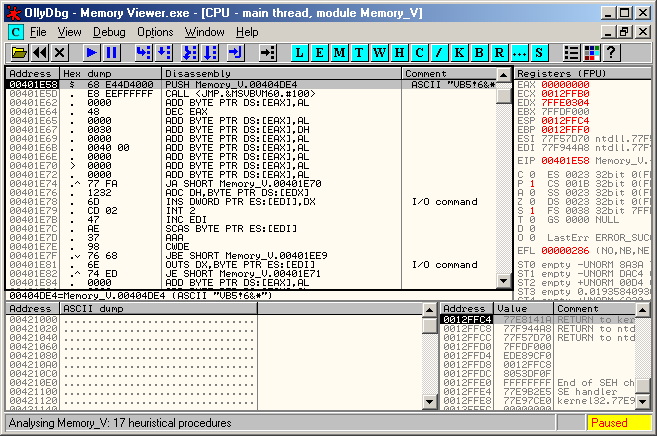Select stack address 0012FFC4

point(467,320)
